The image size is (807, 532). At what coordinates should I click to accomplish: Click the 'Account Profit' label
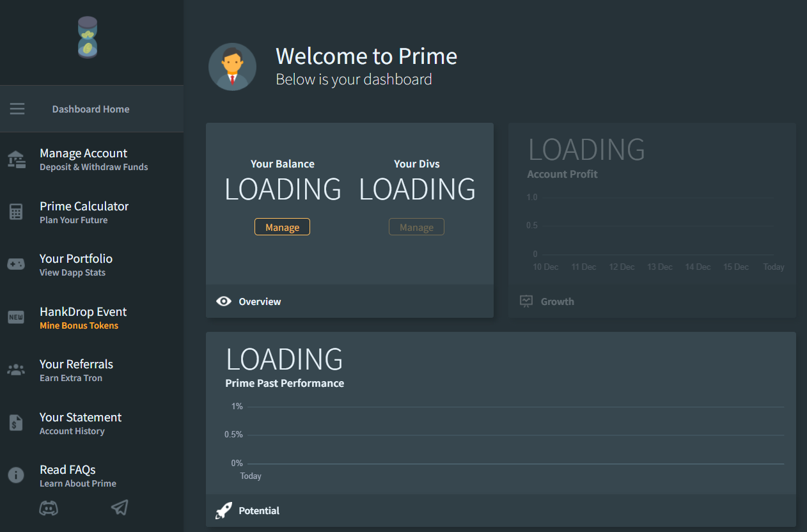click(x=562, y=174)
